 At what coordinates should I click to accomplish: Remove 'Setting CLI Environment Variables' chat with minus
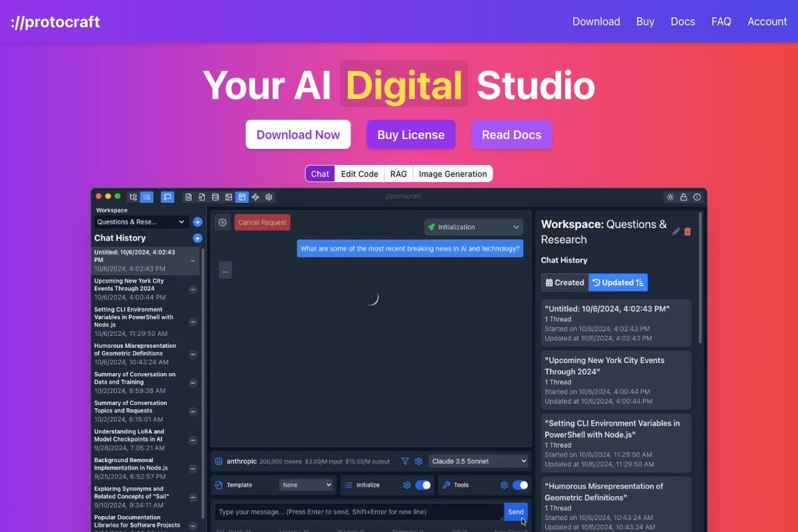pyautogui.click(x=193, y=321)
